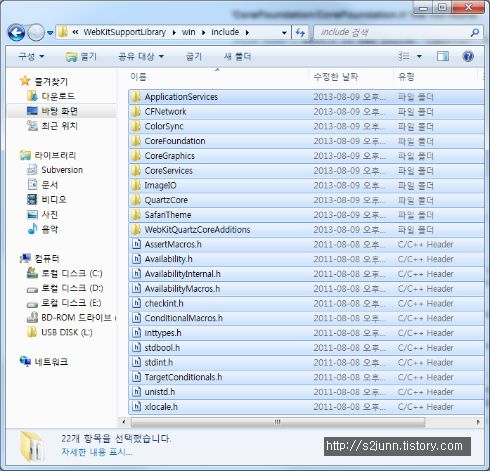
Task: Click the CoreGraphics folder icon
Action: (136, 156)
